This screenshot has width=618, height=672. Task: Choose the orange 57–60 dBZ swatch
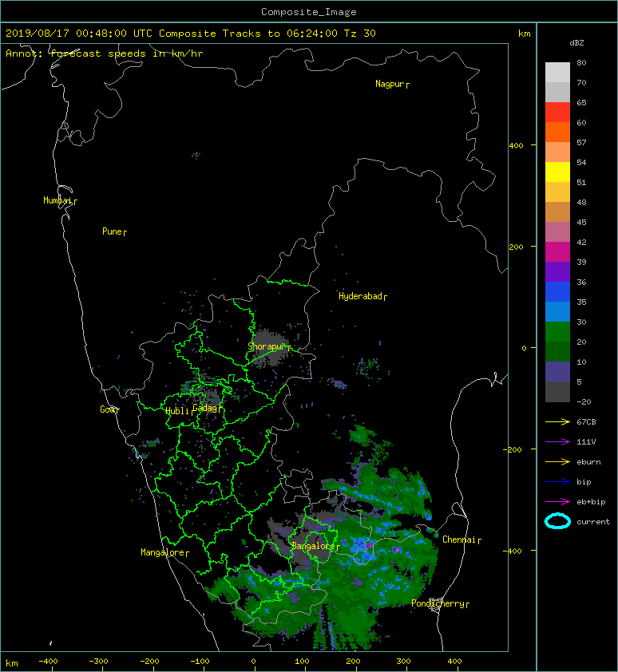[557, 132]
